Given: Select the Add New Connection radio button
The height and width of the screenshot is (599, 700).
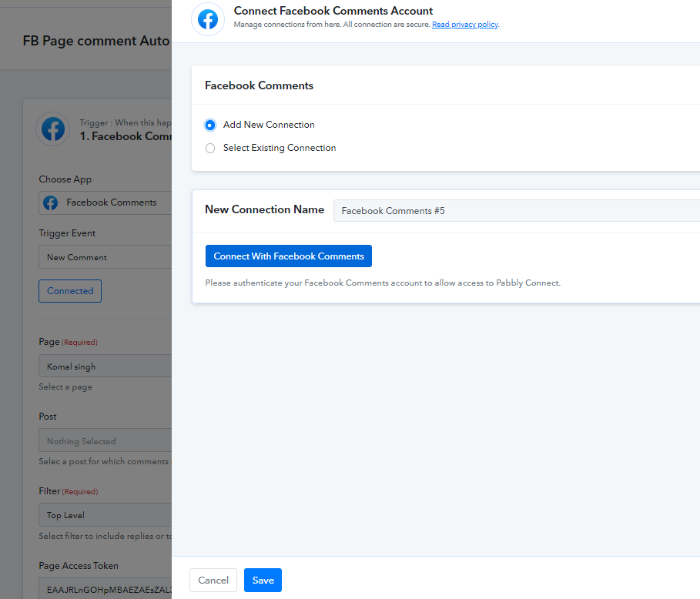Looking at the screenshot, I should pyautogui.click(x=210, y=125).
